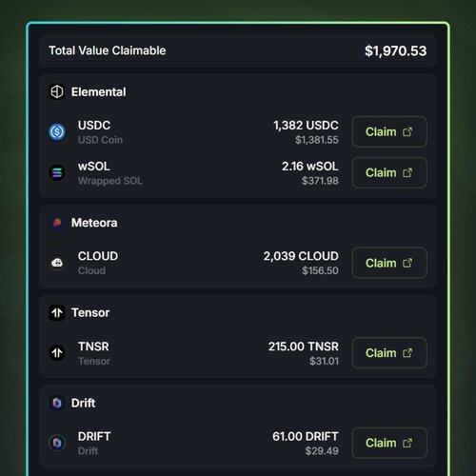Click the Elemental protocol cube icon
Image resolution: width=476 pixels, height=476 pixels.
(x=57, y=92)
